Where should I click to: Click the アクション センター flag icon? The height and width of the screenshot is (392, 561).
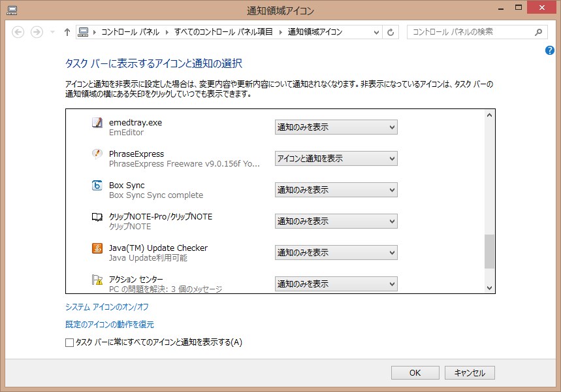click(97, 280)
